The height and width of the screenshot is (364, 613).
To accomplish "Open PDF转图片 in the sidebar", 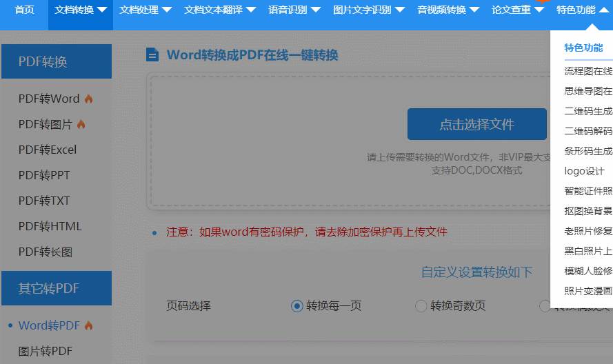I will [x=46, y=124].
